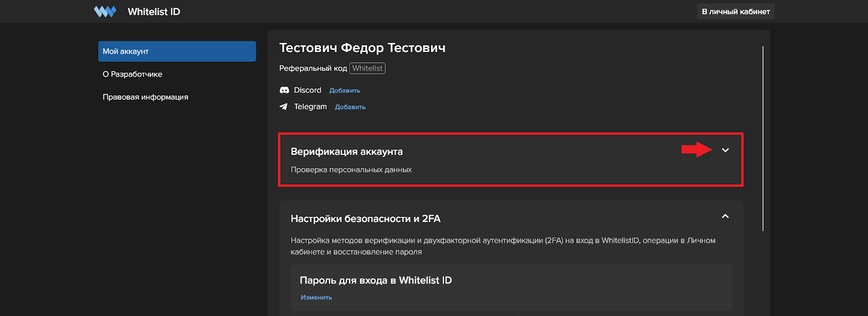
Task: Click the Настройки безопасности и 2FA heading
Action: [x=365, y=219]
